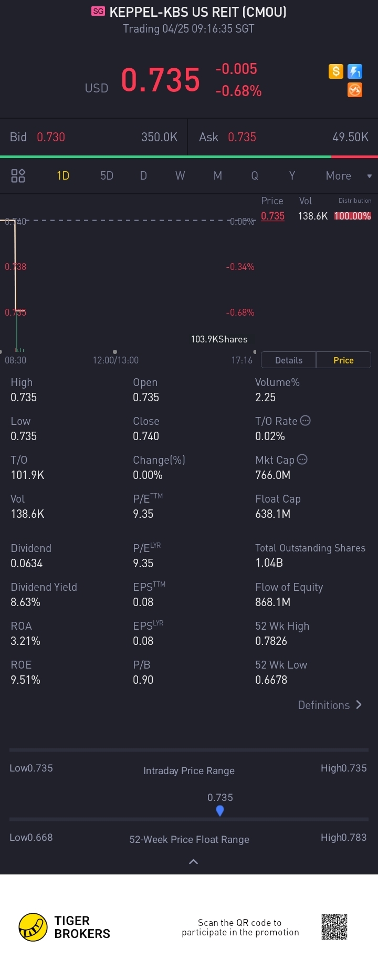
Task: Switch chart to the W weekly period
Action: (x=180, y=176)
